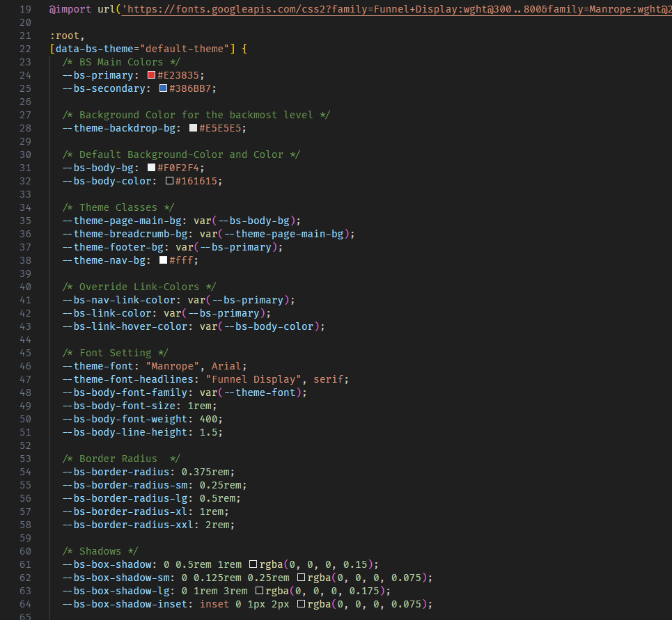Click the rgba swatch for --bs-box-shadow-inset

[302, 604]
